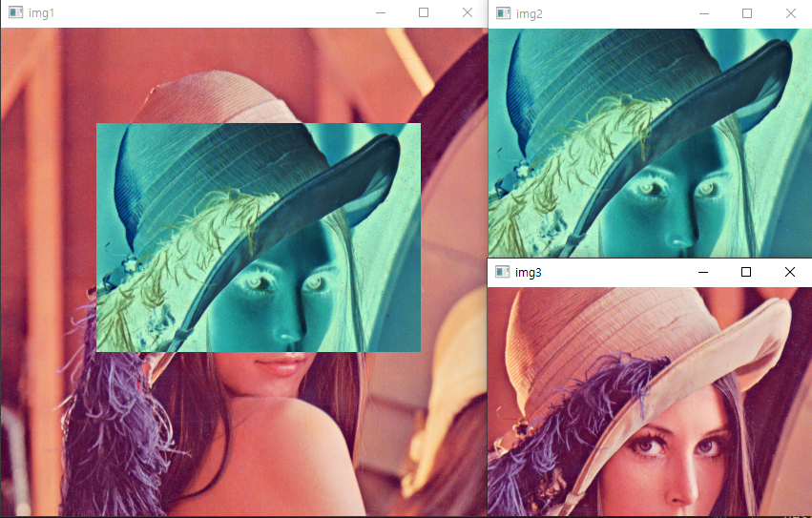Click the inverted-color region inside img1
The width and height of the screenshot is (812, 518).
(259, 238)
